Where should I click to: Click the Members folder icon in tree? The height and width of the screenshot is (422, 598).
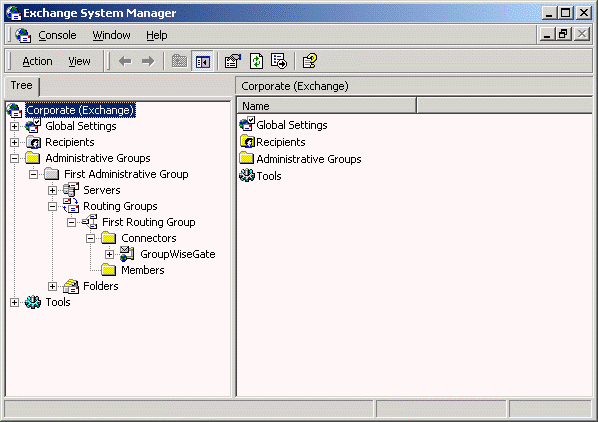[109, 270]
